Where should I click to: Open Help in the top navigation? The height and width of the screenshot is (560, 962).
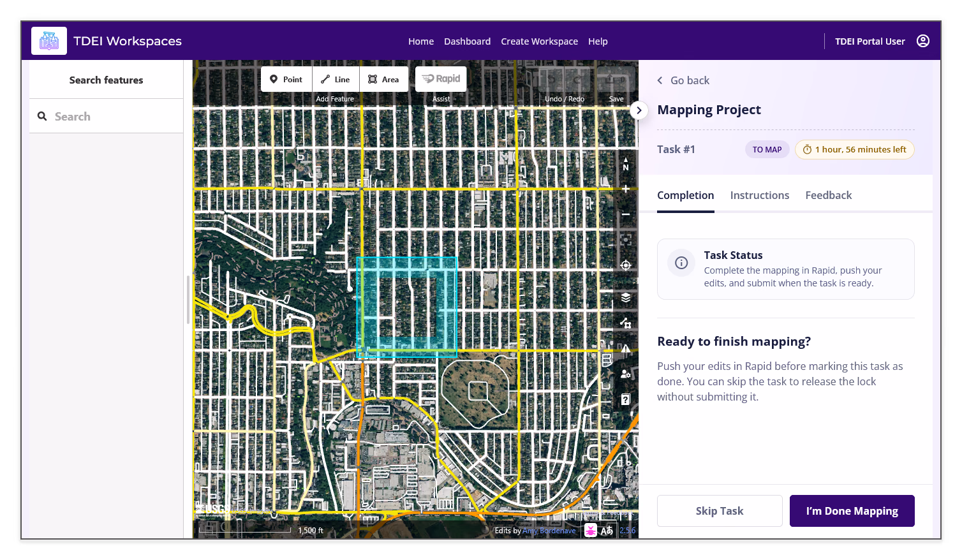598,41
